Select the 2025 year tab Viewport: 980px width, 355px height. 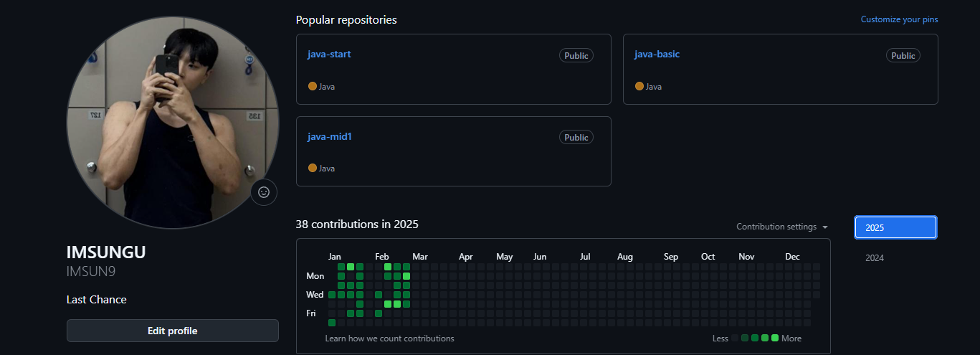pos(895,227)
